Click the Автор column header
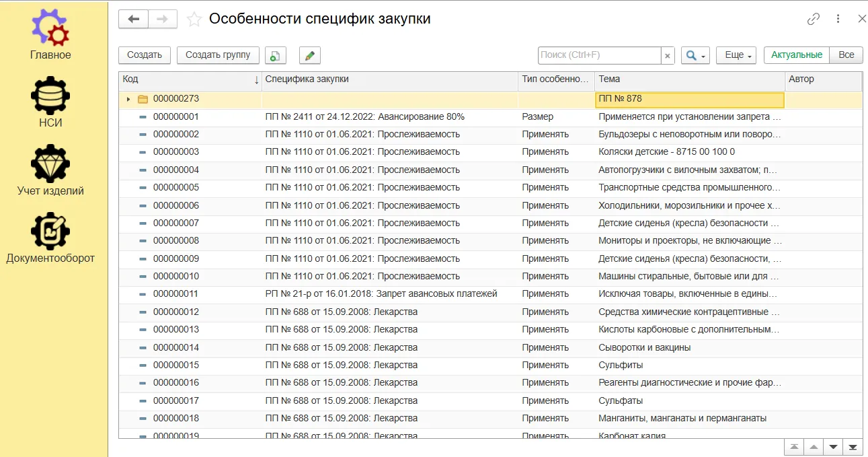This screenshot has width=868, height=457. (824, 80)
